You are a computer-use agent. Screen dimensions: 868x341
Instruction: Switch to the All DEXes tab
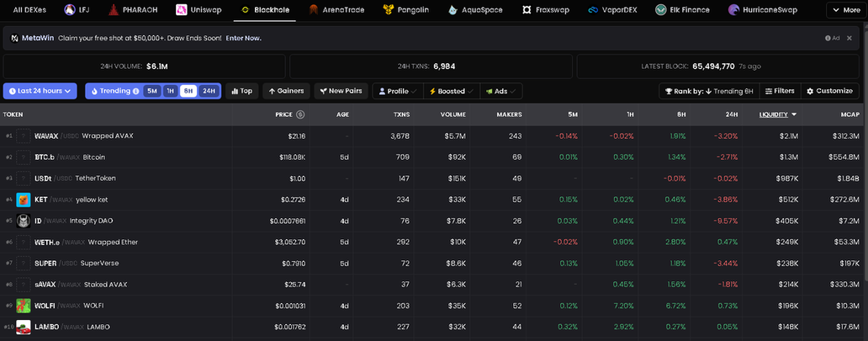coord(29,10)
